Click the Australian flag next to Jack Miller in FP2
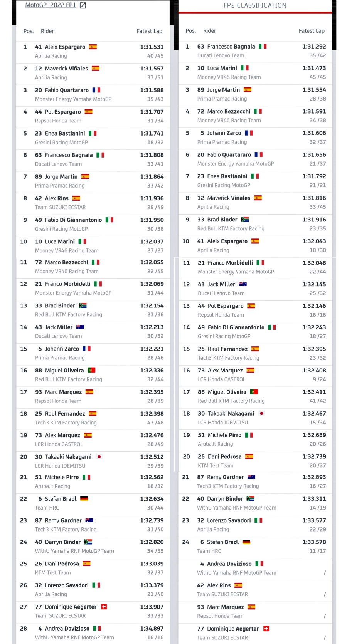This screenshot has width=347, height=644. [243, 284]
